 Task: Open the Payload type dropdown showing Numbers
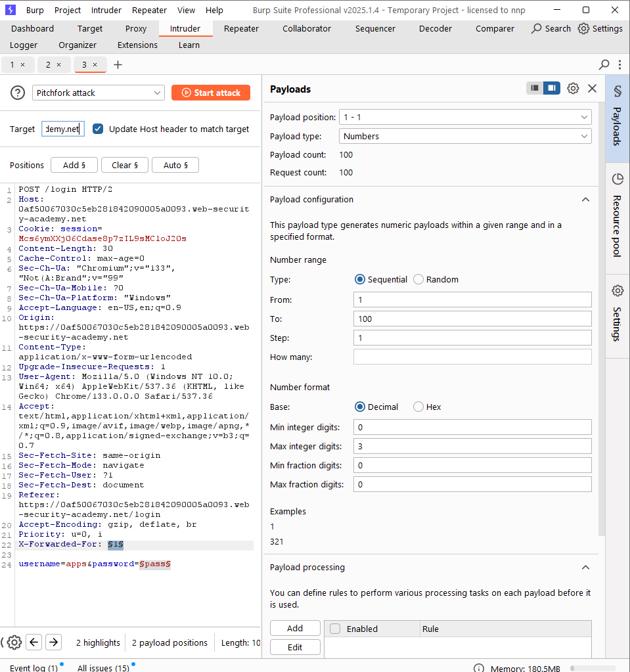click(465, 136)
